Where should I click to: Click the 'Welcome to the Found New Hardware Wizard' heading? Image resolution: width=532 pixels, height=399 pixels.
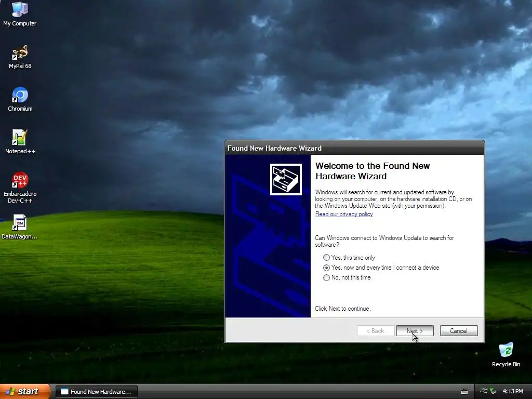pyautogui.click(x=373, y=171)
